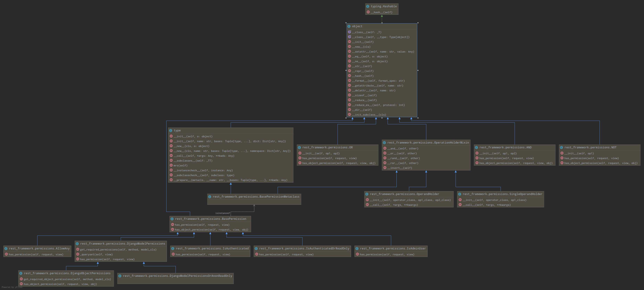The height and width of the screenshot is (290, 644).
Task: Click the SingleOperandHolder class icon
Action: pyautogui.click(x=459, y=194)
